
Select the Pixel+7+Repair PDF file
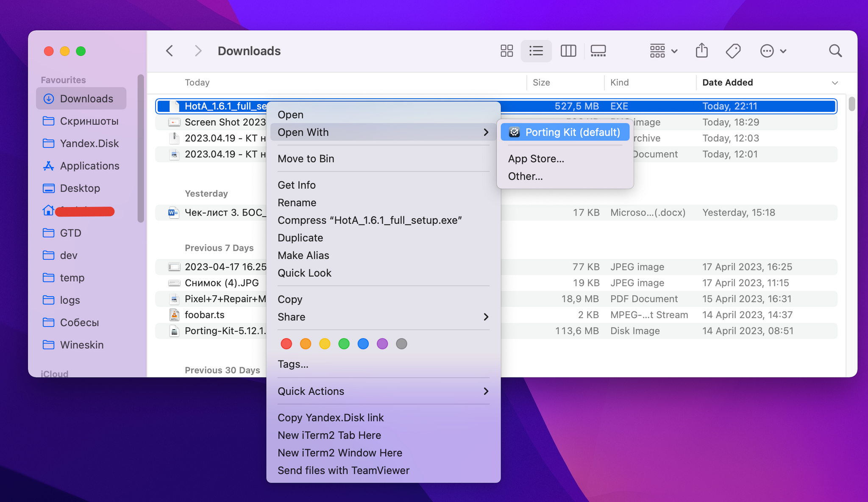point(496,299)
